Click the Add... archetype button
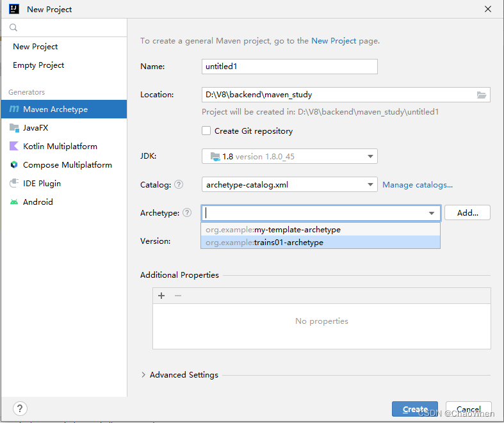Viewport: 504px width, 423px height. click(467, 212)
